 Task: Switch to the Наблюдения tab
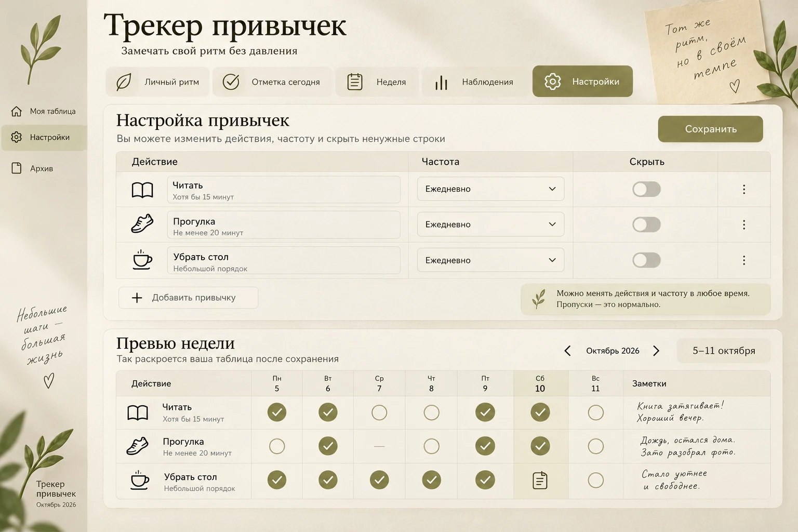point(475,82)
